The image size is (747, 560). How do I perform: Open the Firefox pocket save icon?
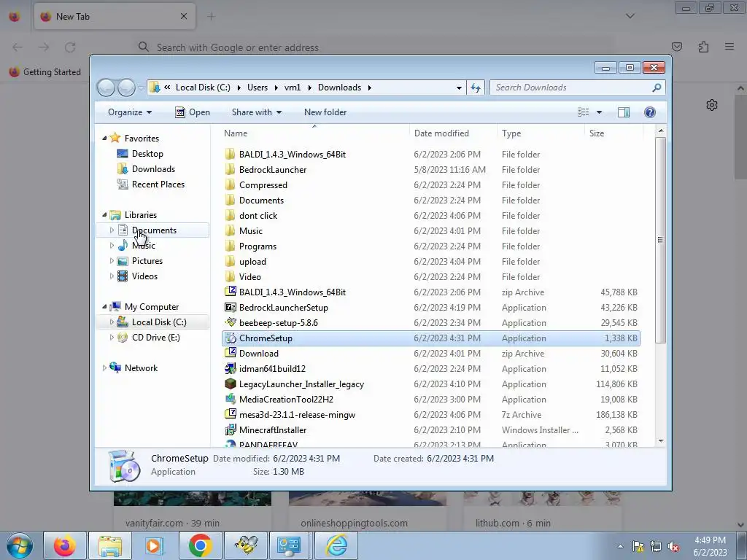[677, 47]
